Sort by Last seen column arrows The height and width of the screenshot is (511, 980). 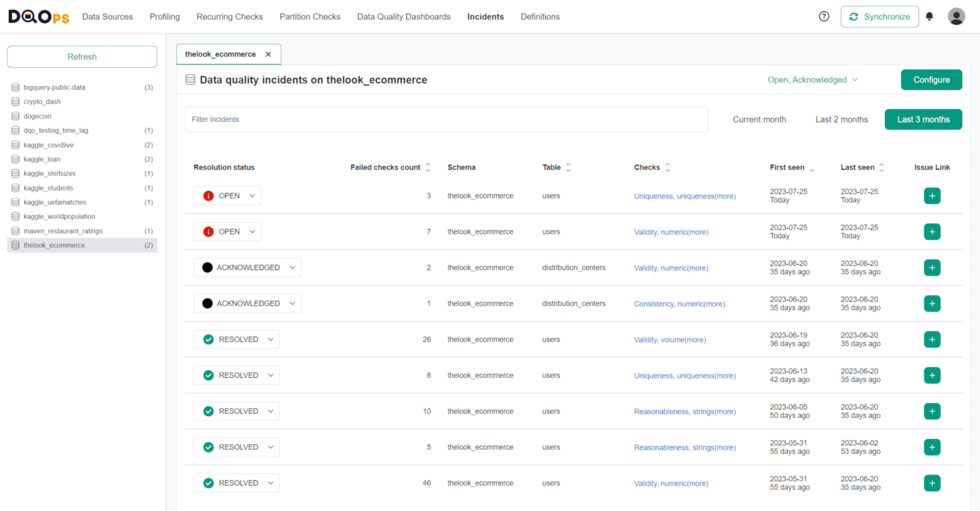(x=881, y=167)
